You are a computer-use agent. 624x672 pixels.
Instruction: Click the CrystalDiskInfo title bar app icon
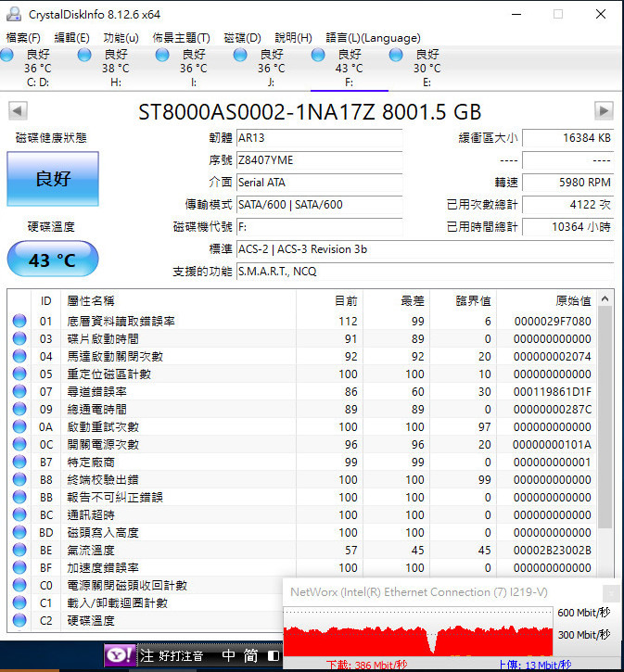[14, 14]
